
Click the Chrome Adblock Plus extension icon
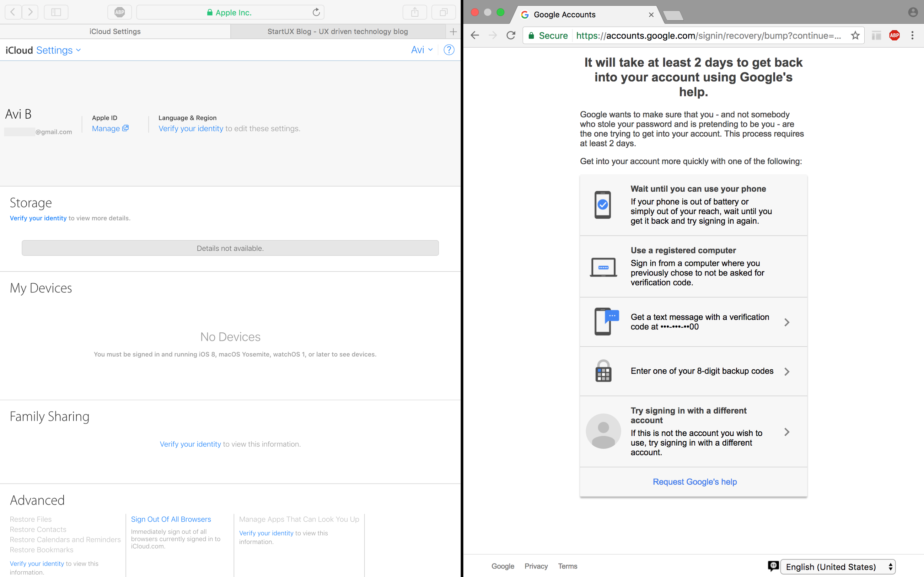(x=894, y=36)
